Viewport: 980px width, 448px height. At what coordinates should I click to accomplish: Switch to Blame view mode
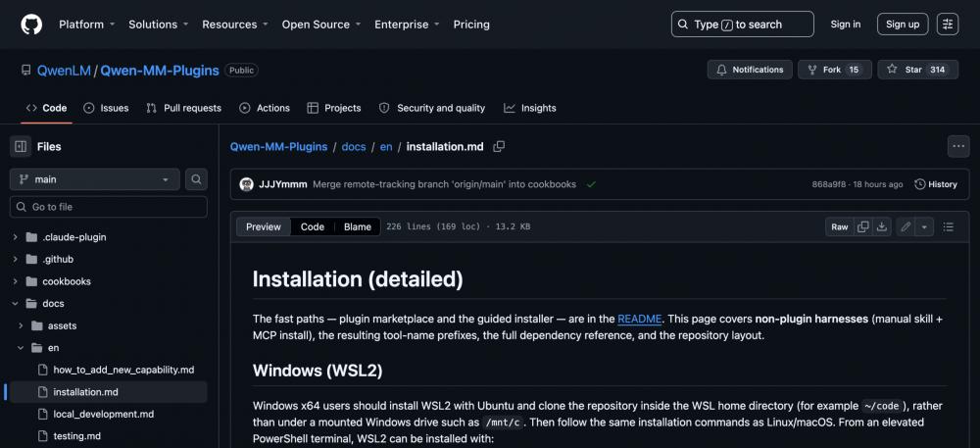tap(358, 226)
